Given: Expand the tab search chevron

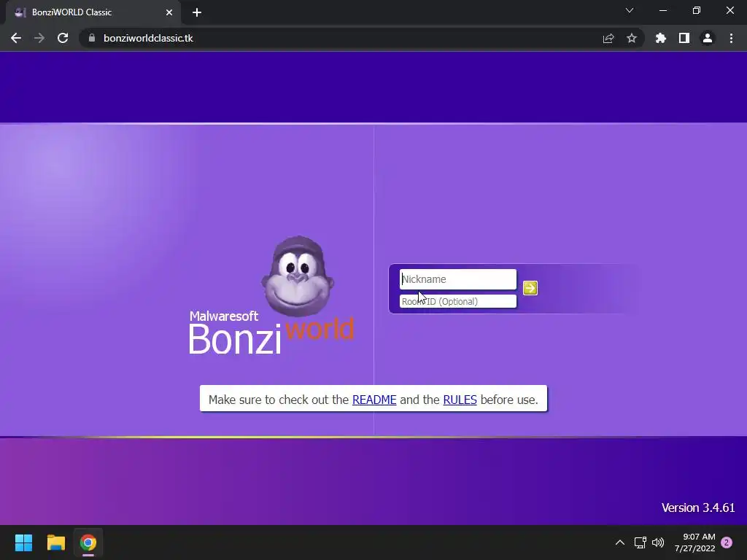Looking at the screenshot, I should [x=630, y=10].
